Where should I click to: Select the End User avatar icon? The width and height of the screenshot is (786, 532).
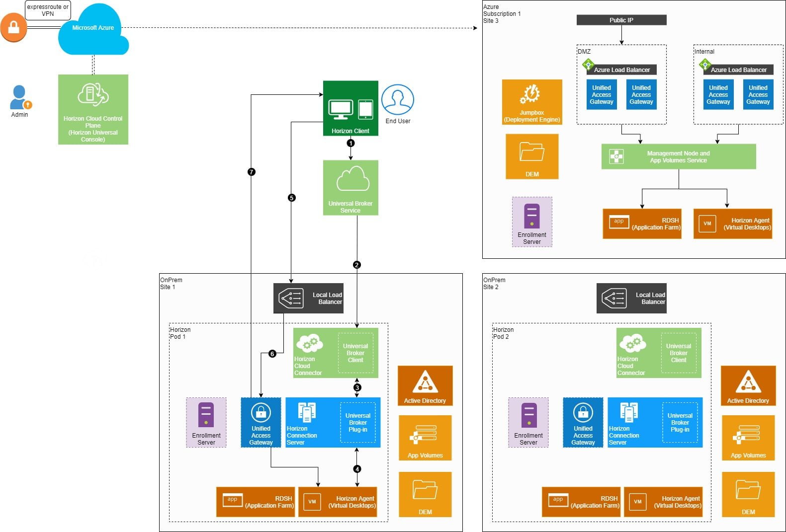click(397, 100)
